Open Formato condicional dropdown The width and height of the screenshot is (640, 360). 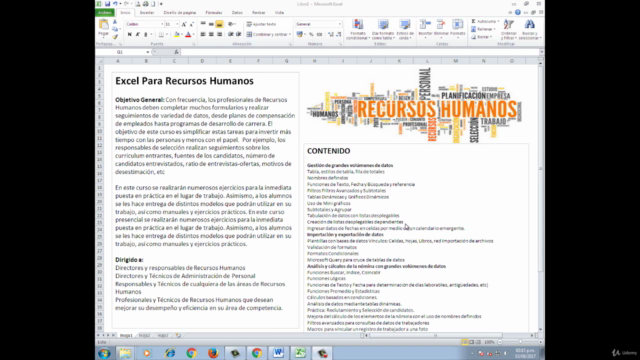point(358,29)
